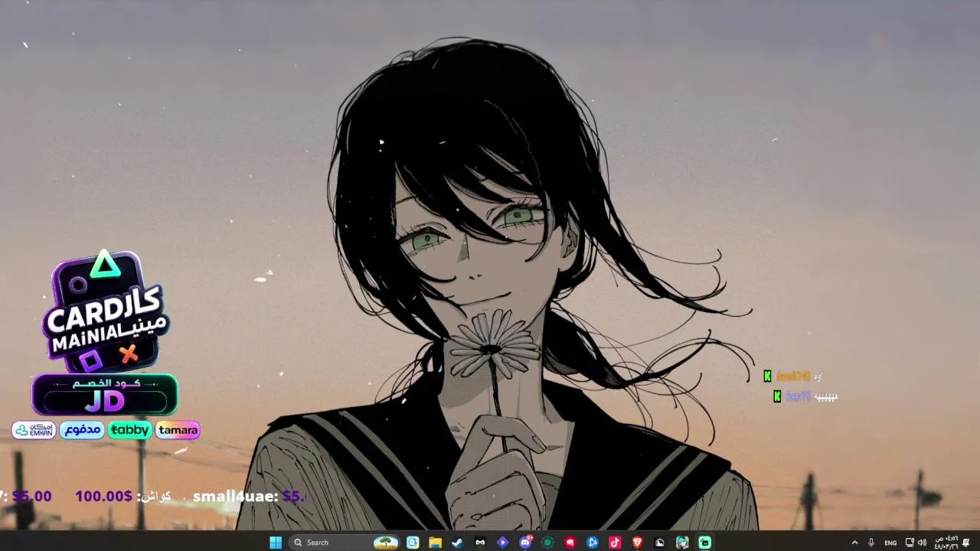
Task: Click the 100.00$ donation amount
Action: pos(103,497)
